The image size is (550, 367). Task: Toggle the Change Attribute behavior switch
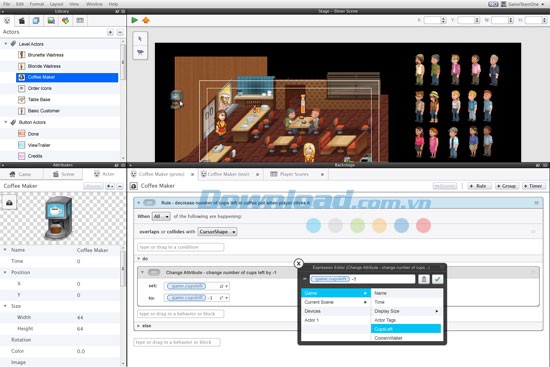(154, 272)
